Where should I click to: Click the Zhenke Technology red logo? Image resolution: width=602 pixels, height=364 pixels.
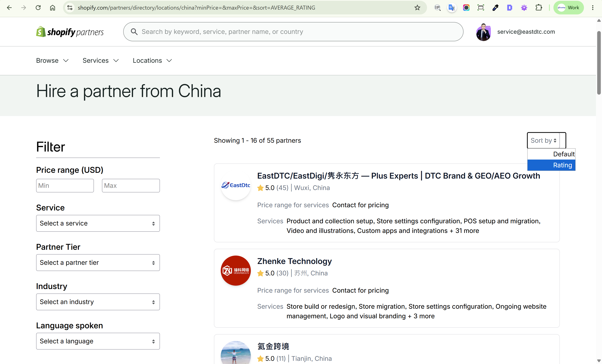(236, 271)
